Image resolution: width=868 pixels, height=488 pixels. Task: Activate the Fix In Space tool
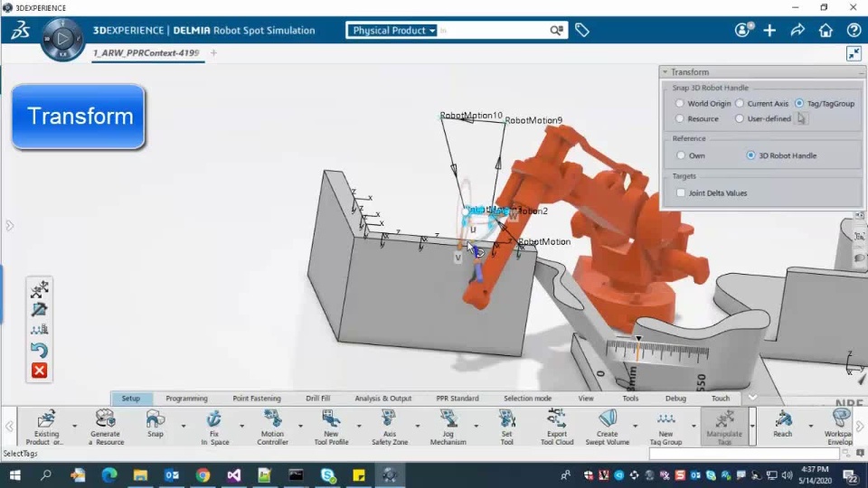(x=214, y=427)
